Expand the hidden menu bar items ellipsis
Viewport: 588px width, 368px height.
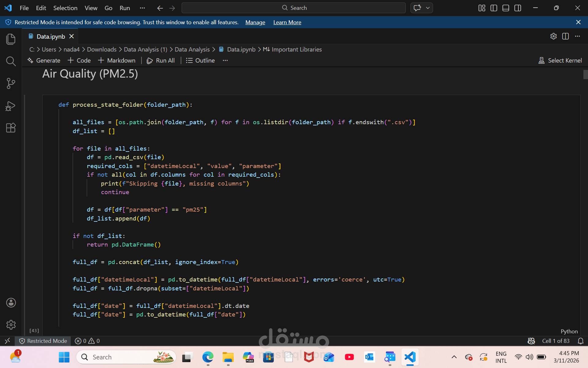pos(142,8)
